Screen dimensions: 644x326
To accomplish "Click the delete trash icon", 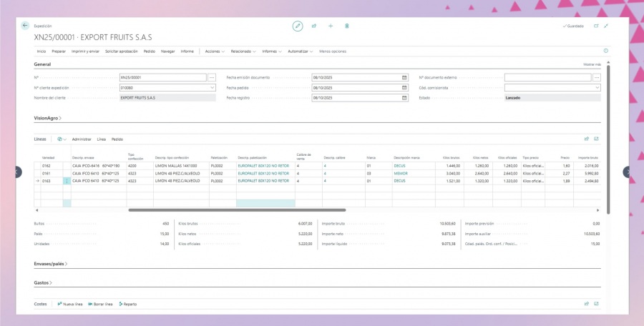I will point(347,26).
